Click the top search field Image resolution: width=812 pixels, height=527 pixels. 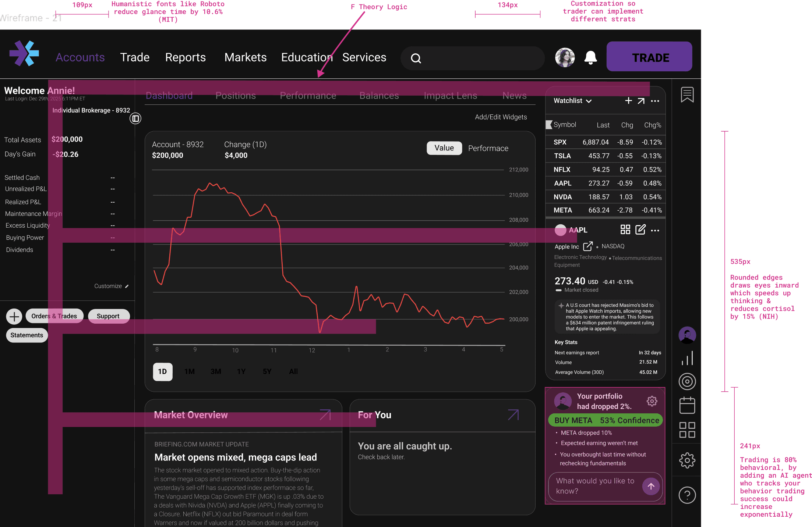pyautogui.click(x=473, y=58)
